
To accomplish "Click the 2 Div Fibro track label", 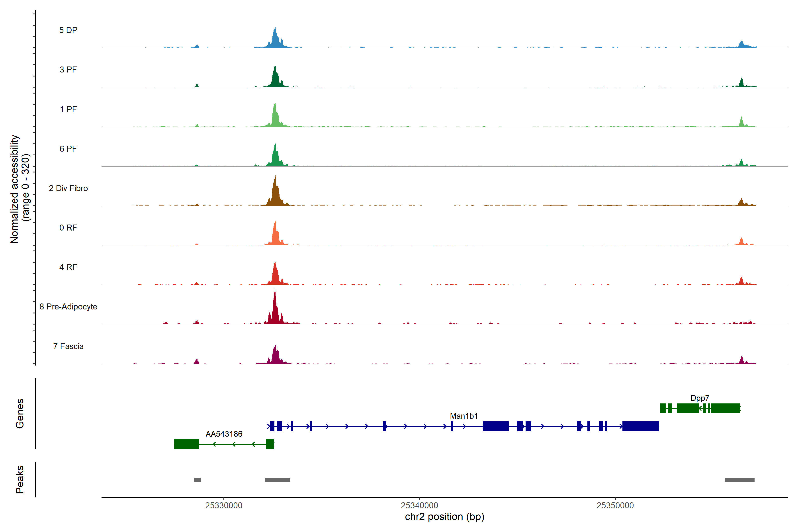I will tap(68, 188).
